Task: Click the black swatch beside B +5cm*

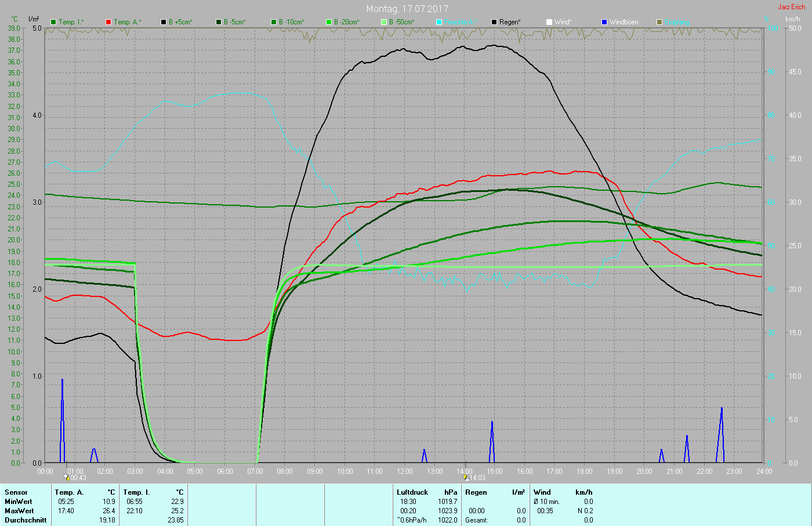Action: tap(164, 22)
